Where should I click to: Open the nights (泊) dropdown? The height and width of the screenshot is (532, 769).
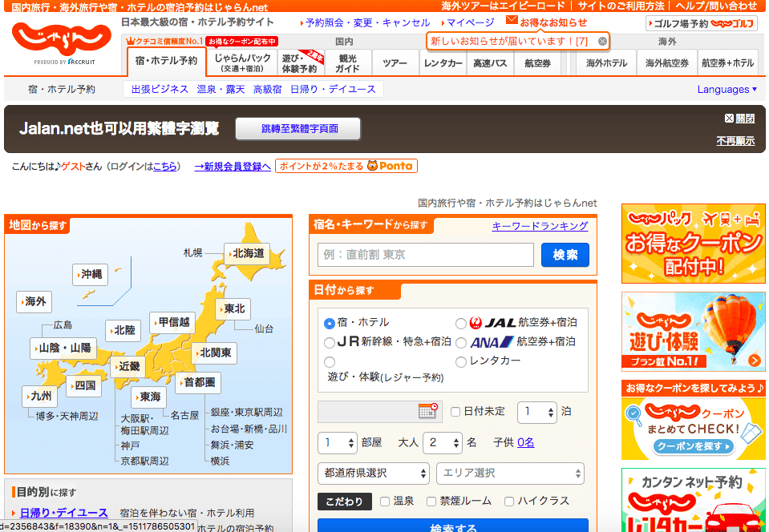537,412
